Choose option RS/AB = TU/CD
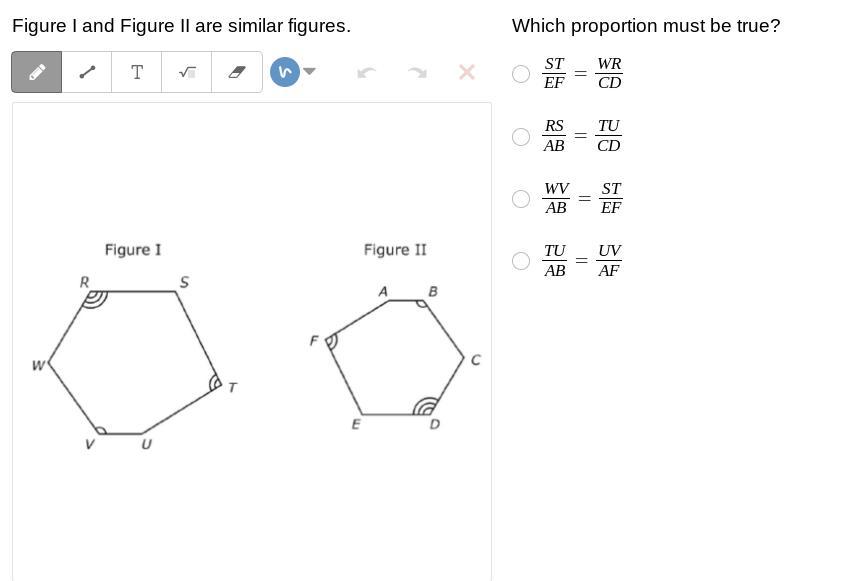 pyautogui.click(x=521, y=137)
